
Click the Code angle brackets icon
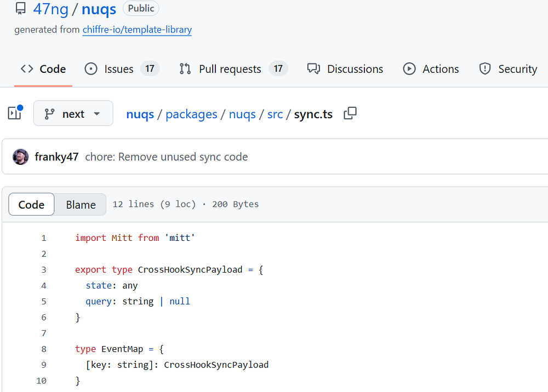coord(27,69)
